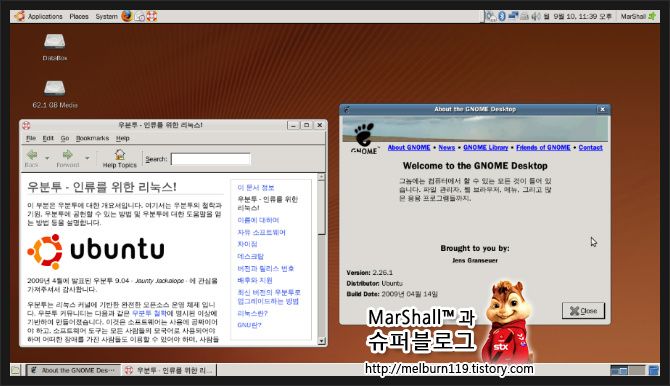
Task: Open the Forward history dropdown arrow
Action: coord(87,158)
